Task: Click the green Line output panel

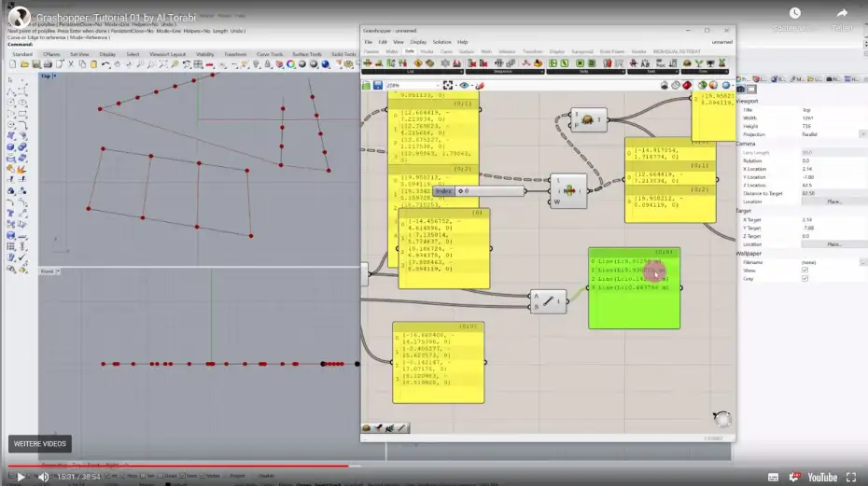Action: click(x=635, y=288)
